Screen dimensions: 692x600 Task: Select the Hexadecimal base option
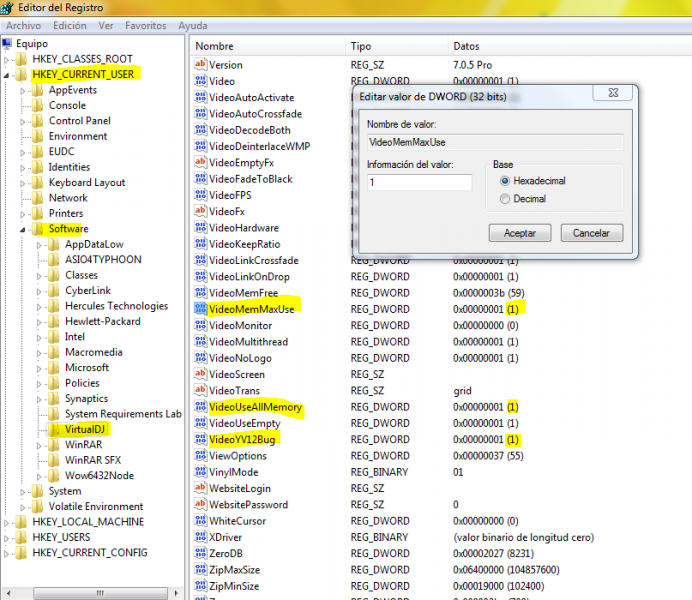(505, 181)
